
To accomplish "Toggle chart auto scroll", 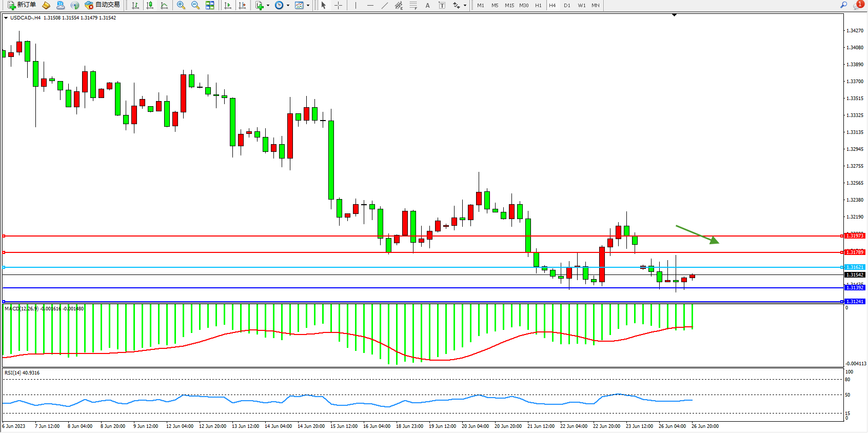I will click(228, 5).
